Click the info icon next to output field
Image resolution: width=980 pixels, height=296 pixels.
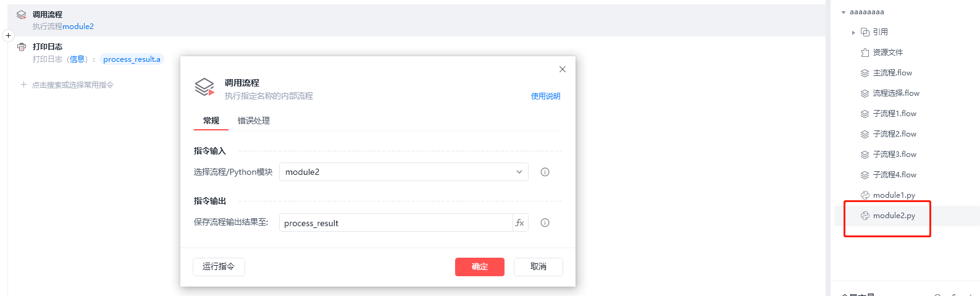tap(545, 223)
